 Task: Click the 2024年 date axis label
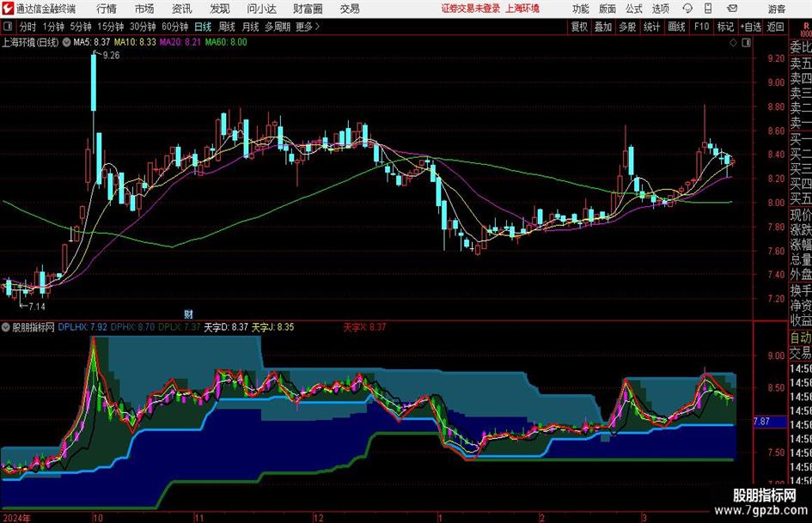(x=16, y=517)
